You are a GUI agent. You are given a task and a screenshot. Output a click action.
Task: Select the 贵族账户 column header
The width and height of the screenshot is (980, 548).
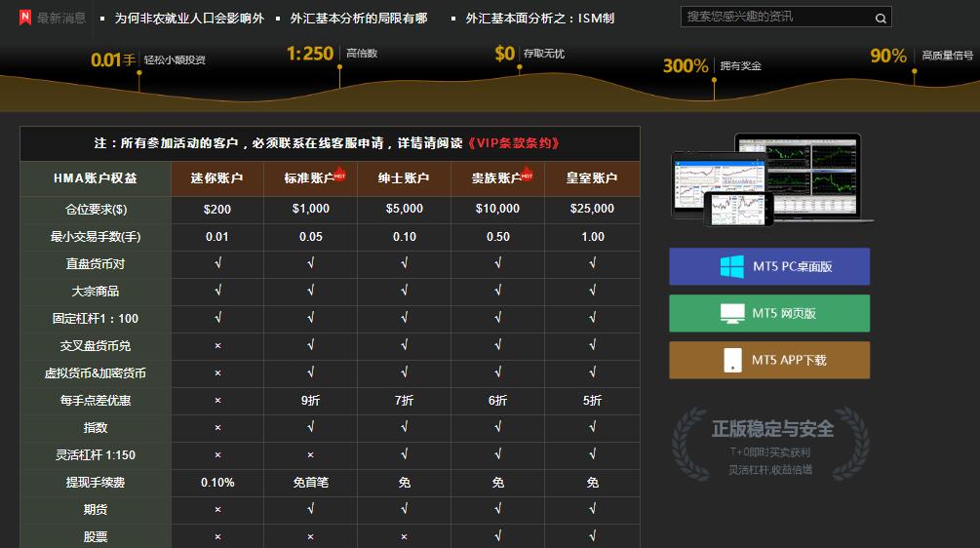coord(498,178)
